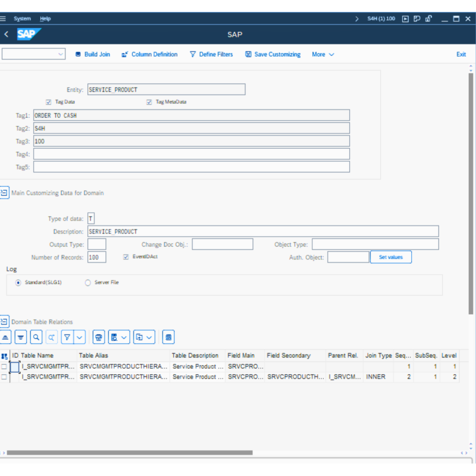Screen dimensions: 476x476
Task: Select the Server File log radio button
Action: point(87,282)
